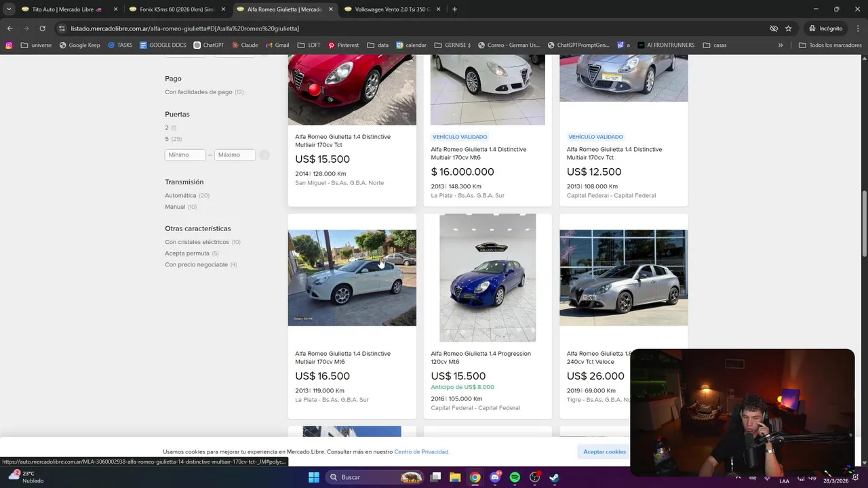Open the Instagram bookmark icon
The image size is (868, 488).
tap(9, 45)
